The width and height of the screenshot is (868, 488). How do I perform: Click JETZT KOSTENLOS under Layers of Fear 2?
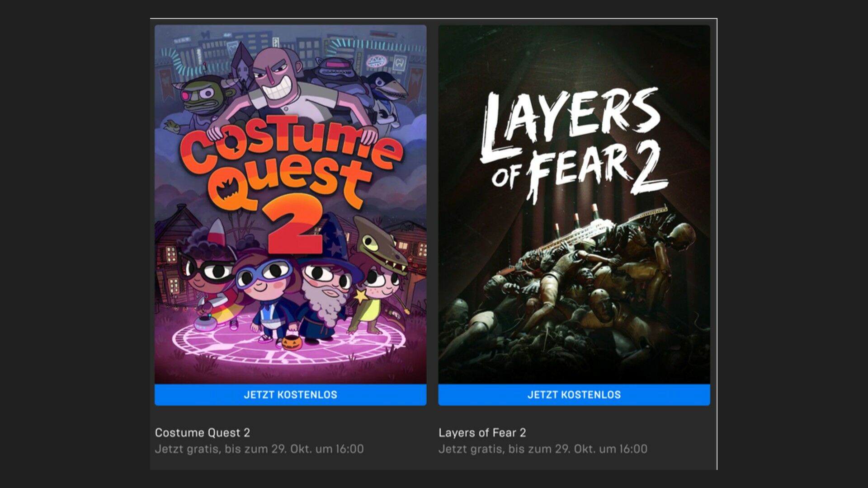574,394
